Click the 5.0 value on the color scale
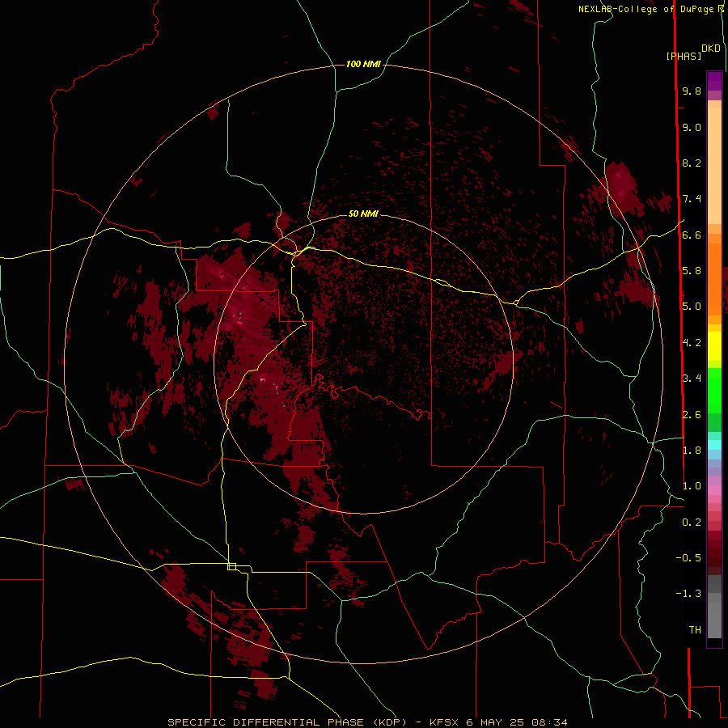Viewport: 728px width, 728px height. coord(692,307)
